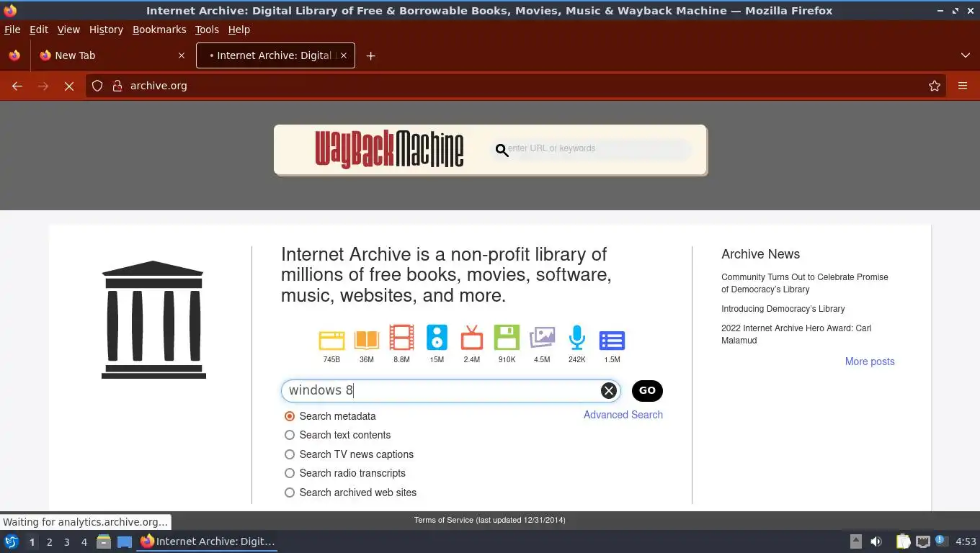Viewport: 980px width, 553px height.
Task: Select Search metadata radio button
Action: click(x=290, y=416)
